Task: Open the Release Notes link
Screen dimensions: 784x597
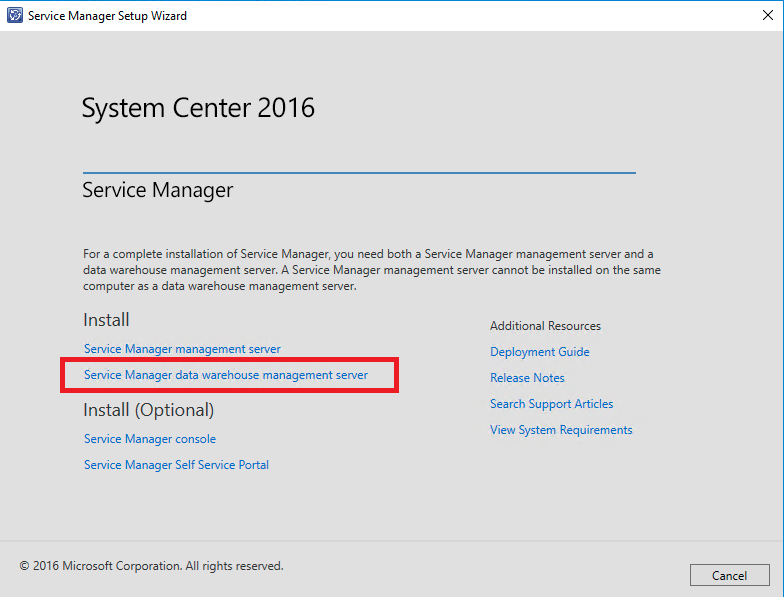Action: pos(527,378)
